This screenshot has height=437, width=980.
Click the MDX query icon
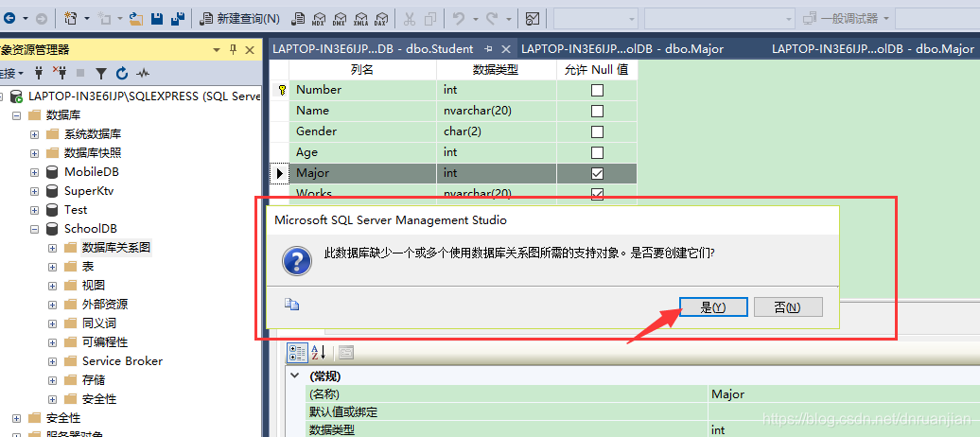click(x=320, y=19)
